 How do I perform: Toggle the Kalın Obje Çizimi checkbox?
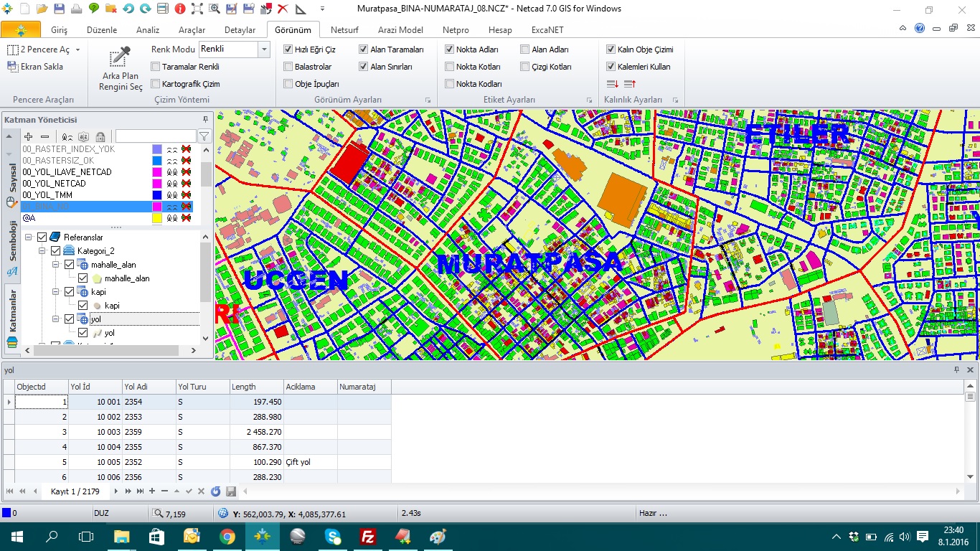point(611,50)
